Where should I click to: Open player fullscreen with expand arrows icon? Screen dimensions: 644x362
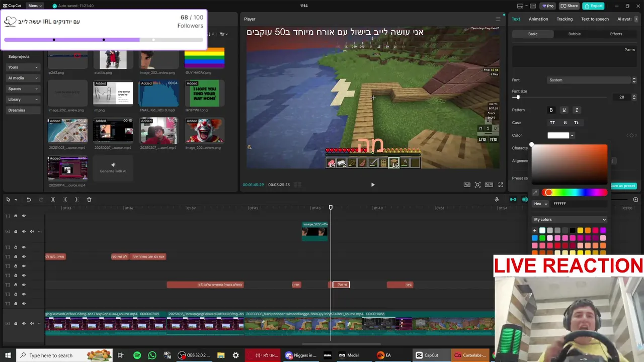coord(501,185)
